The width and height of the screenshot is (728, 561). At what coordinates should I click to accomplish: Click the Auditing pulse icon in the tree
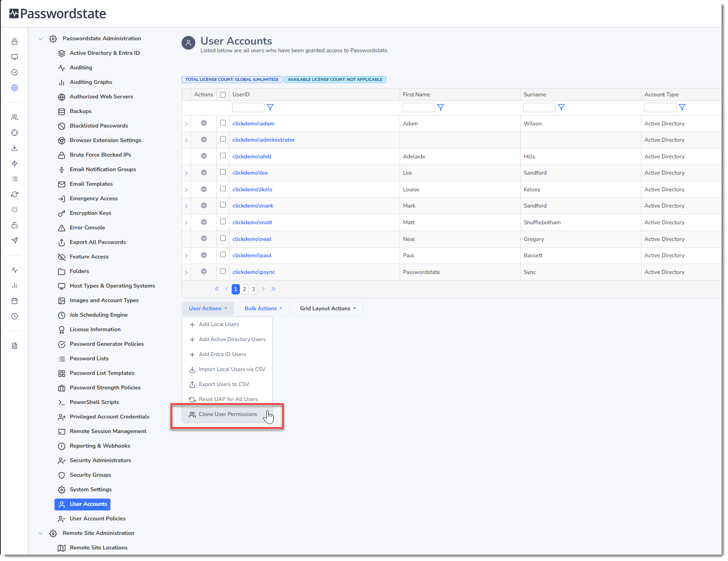click(62, 68)
